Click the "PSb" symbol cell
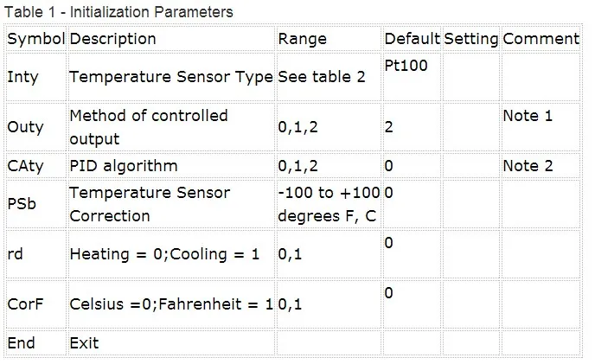The height and width of the screenshot is (364, 595). pos(22,204)
